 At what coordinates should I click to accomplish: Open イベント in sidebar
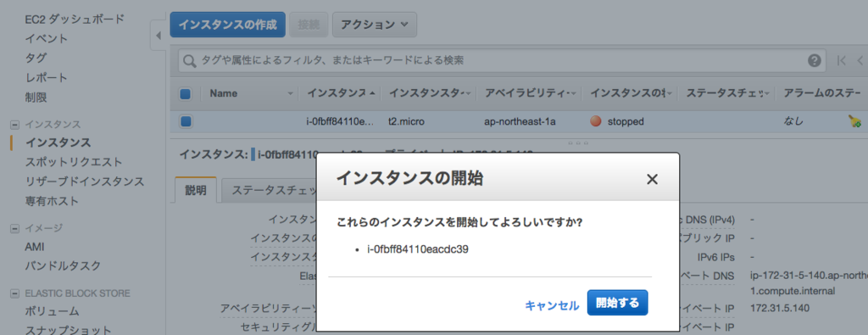tap(47, 38)
